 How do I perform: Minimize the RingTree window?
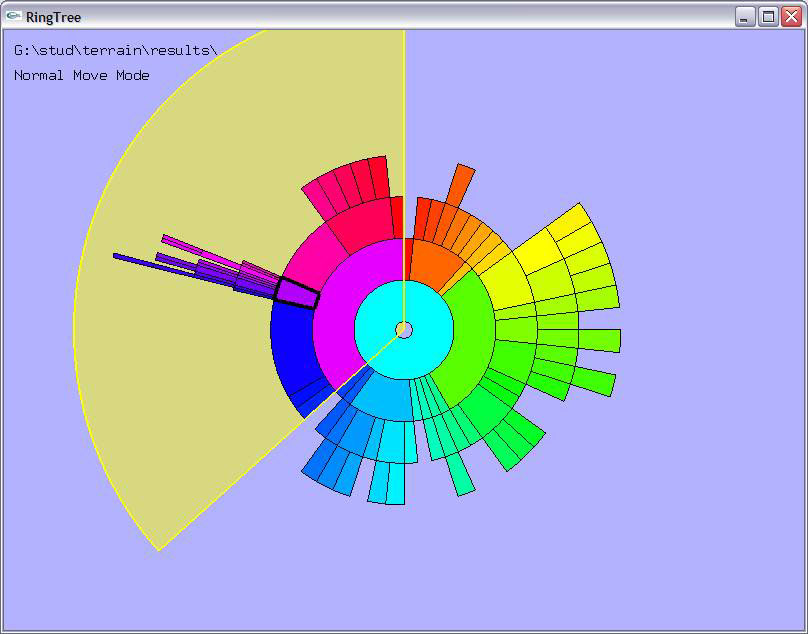click(744, 17)
